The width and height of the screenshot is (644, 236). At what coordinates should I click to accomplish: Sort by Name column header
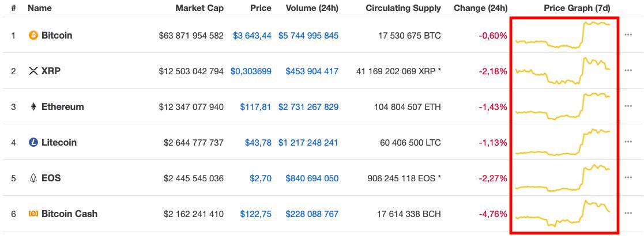click(x=40, y=9)
